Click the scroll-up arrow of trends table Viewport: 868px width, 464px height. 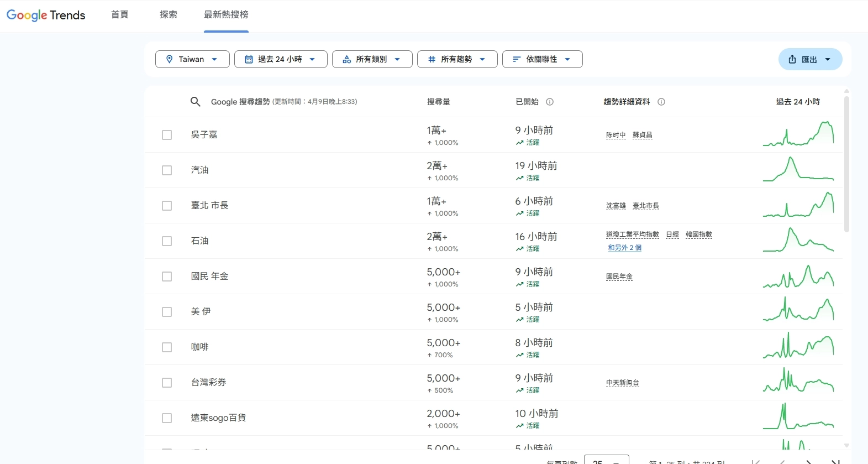click(846, 91)
